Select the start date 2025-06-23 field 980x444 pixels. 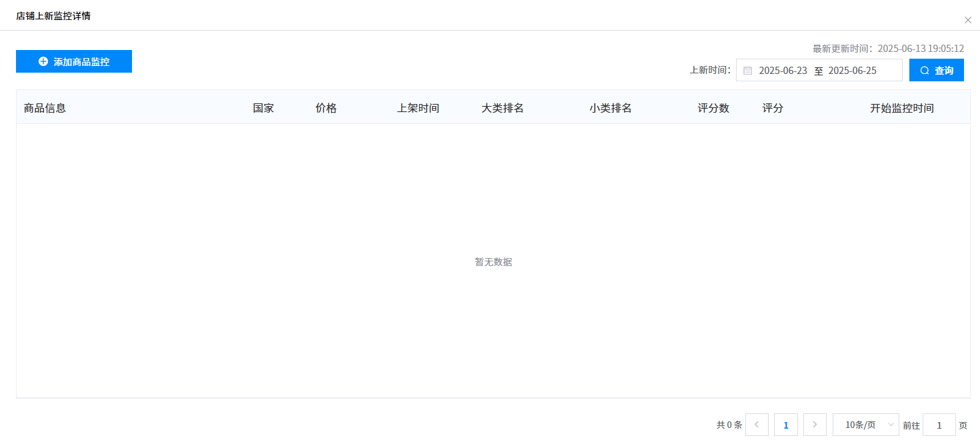point(783,71)
